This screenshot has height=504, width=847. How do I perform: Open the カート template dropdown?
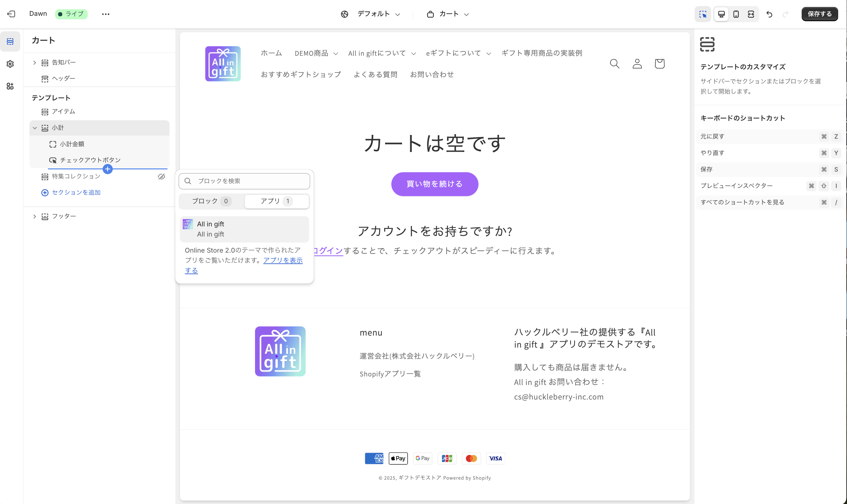click(448, 14)
